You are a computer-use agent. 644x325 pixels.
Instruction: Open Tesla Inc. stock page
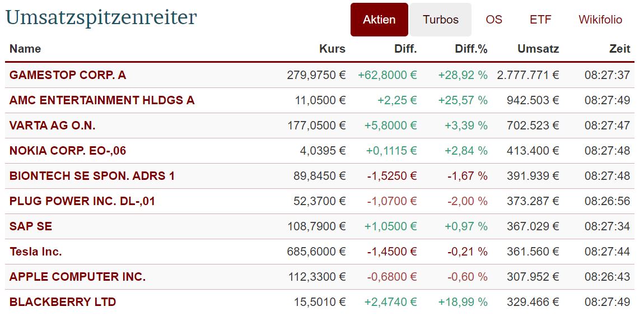coord(36,252)
